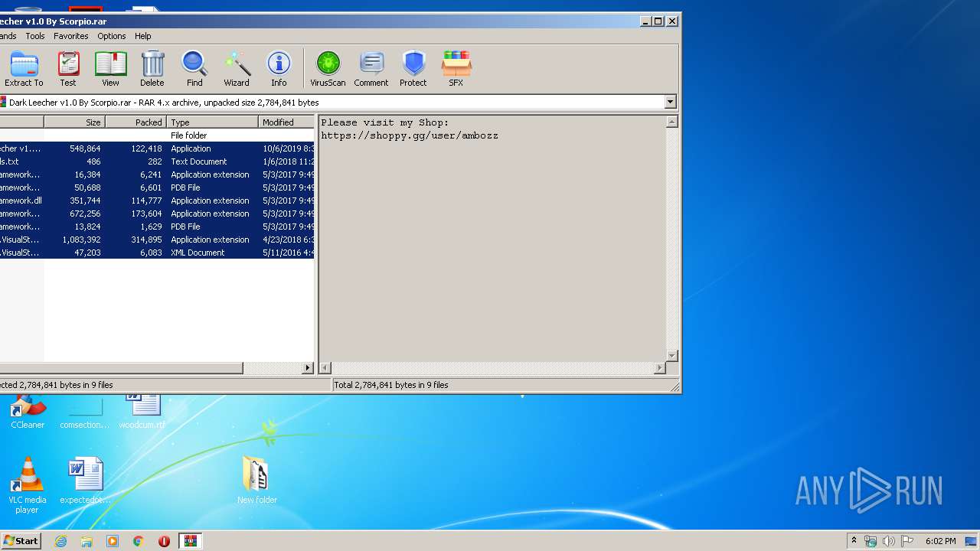This screenshot has height=551, width=980.
Task: Open VLC media player desktop shortcut
Action: click(x=27, y=485)
